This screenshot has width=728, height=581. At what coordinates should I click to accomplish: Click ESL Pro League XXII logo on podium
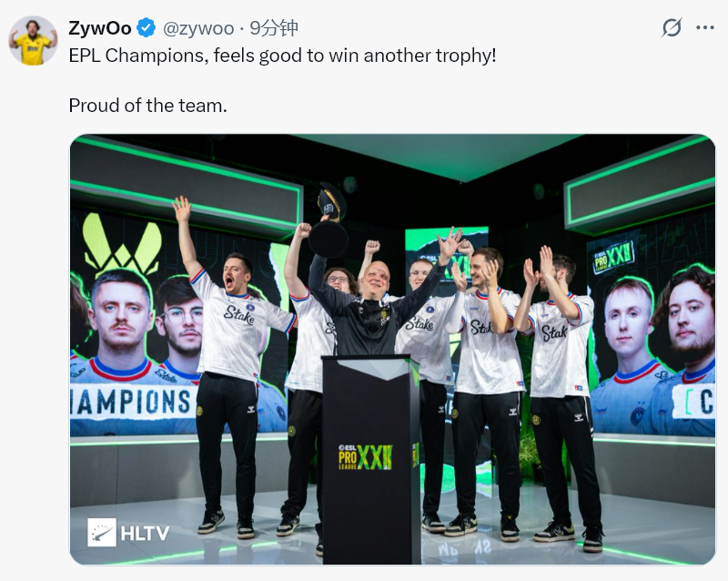pyautogui.click(x=366, y=457)
